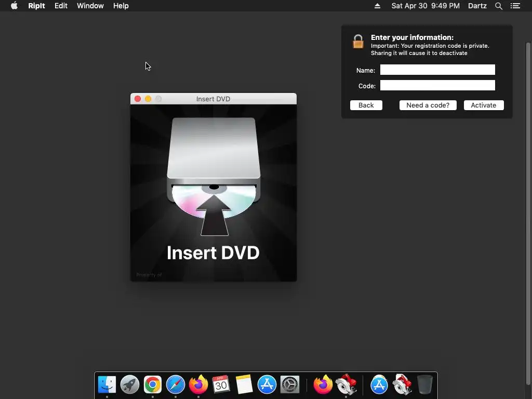Open App Store folder icon near Trash
532x399 pixels.
pyautogui.click(x=379, y=384)
